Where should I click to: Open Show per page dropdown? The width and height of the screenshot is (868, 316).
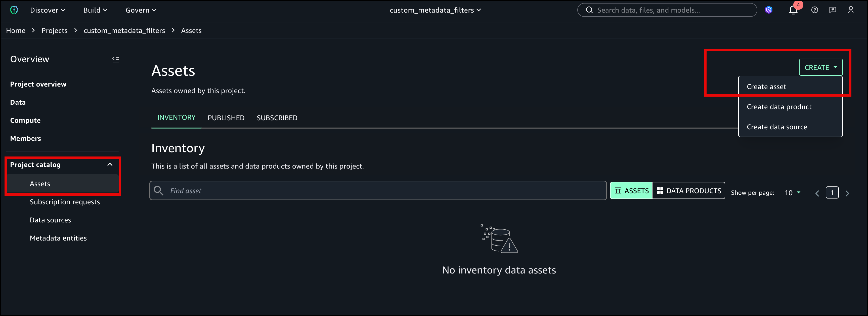point(792,193)
